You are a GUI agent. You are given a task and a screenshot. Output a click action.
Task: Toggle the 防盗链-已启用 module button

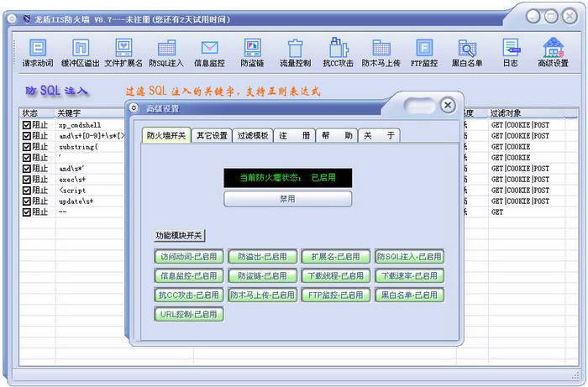point(262,275)
